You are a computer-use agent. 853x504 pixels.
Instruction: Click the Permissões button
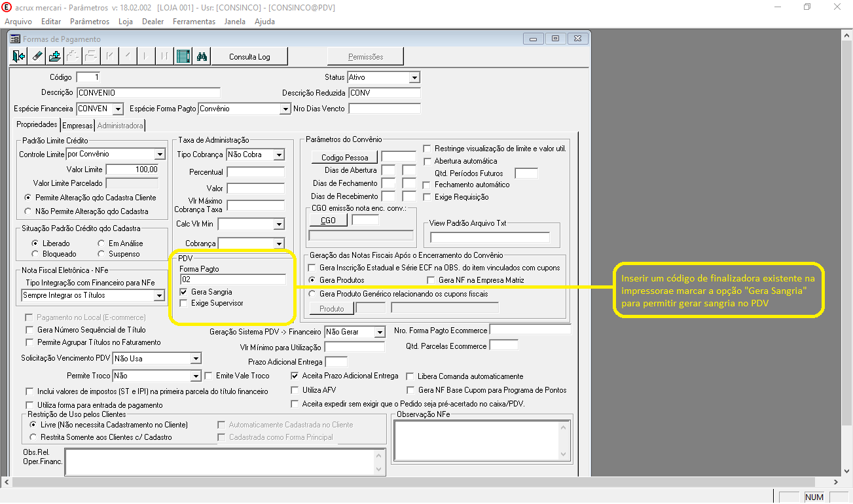(x=366, y=57)
